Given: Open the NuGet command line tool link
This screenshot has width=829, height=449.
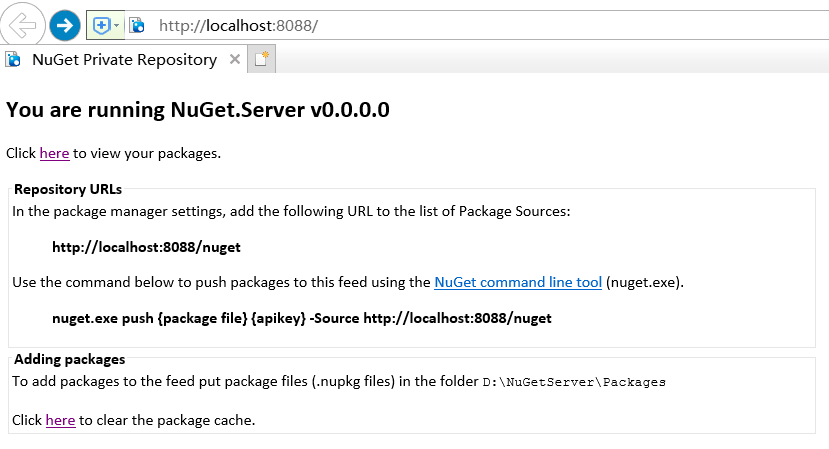Looking at the screenshot, I should 518,282.
